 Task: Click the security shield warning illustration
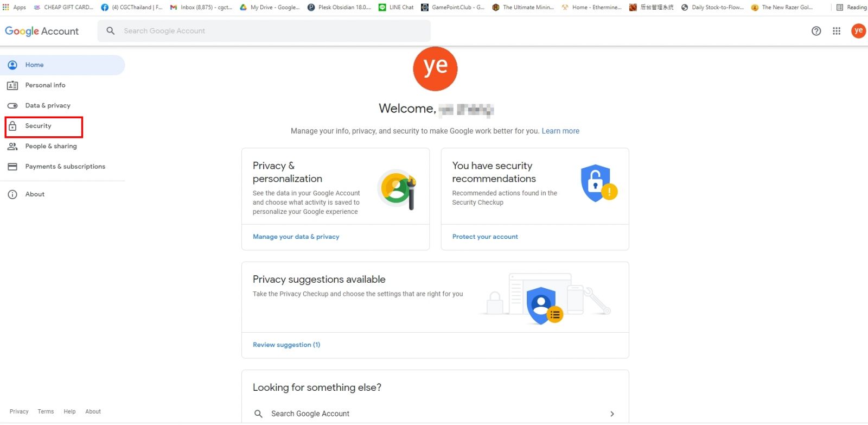click(599, 183)
